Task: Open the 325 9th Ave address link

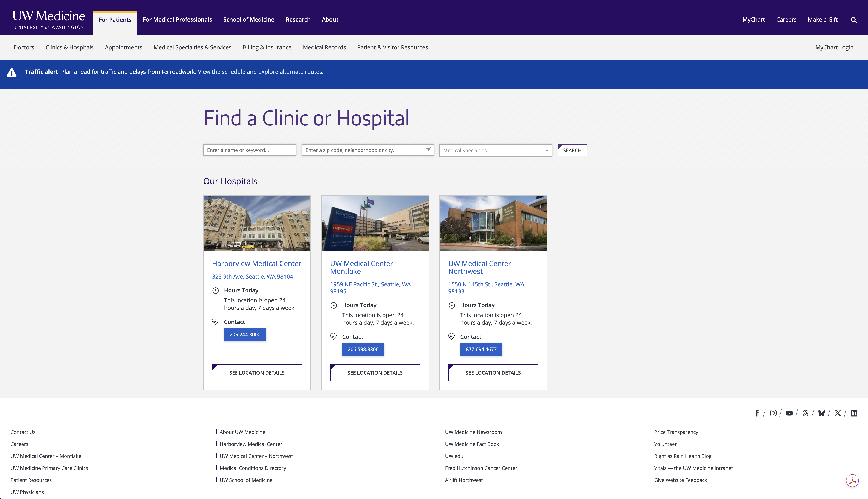Action: (252, 276)
